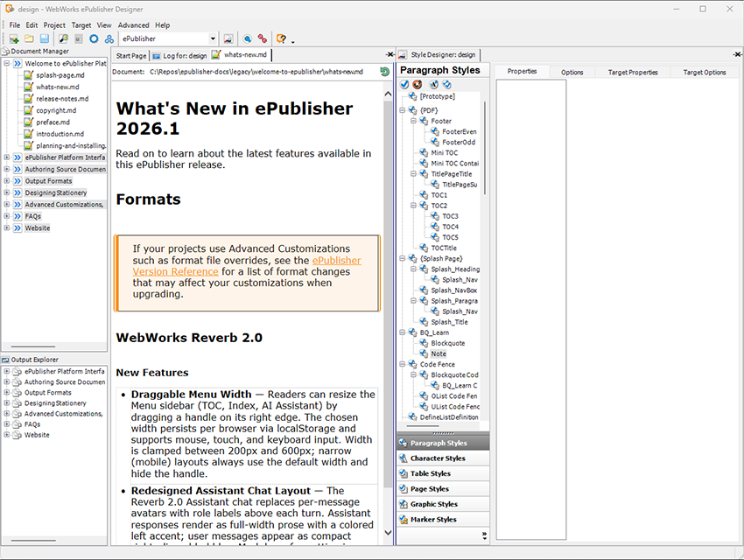This screenshot has width=744, height=560.
Task: Click the orange help question icon
Action: (281, 38)
